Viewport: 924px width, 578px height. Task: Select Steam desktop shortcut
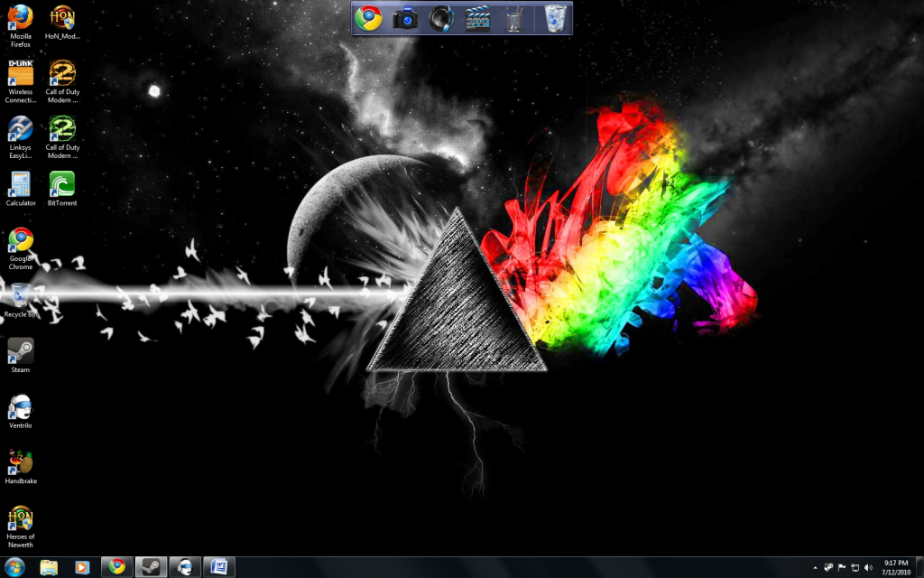(x=21, y=356)
